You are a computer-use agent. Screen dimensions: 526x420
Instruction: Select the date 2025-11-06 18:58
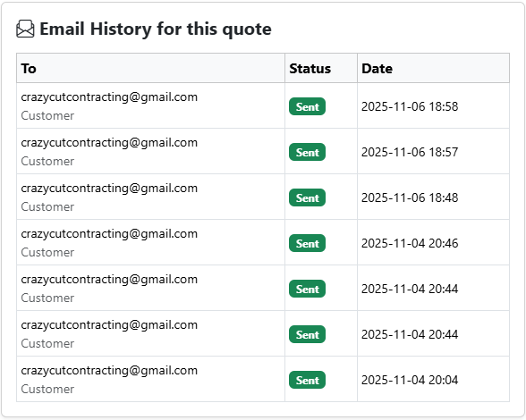(x=410, y=106)
